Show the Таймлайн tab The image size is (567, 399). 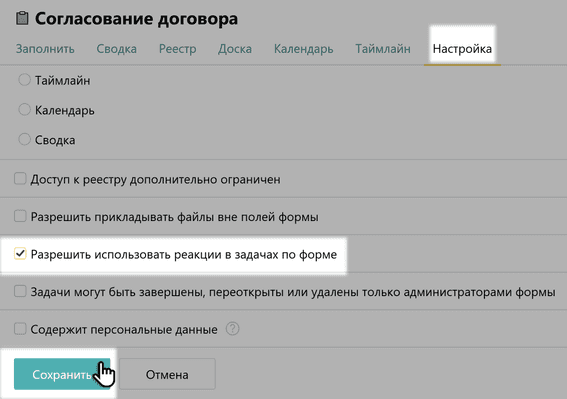click(383, 48)
